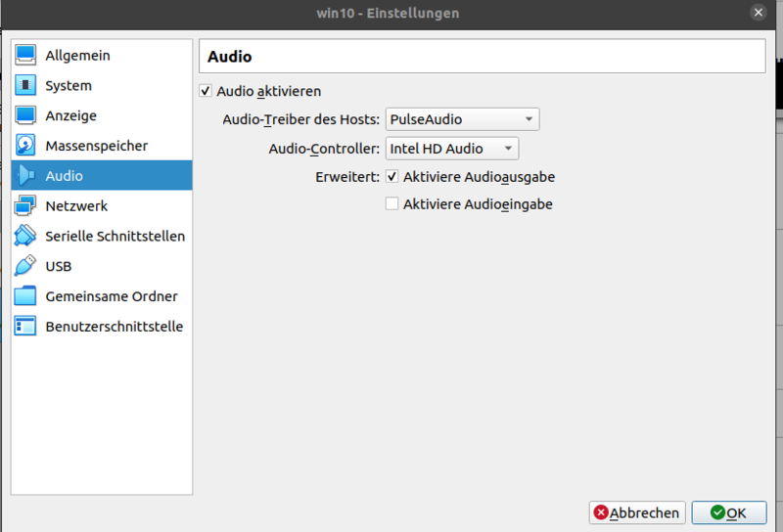Image resolution: width=783 pixels, height=532 pixels.
Task: Click the Netzwerk network icon
Action: click(25, 206)
